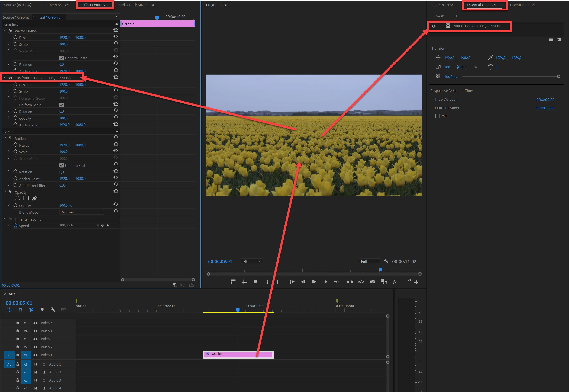Click the New Layer icon in Essential Graphics
The image size is (569, 392).
point(559,39)
